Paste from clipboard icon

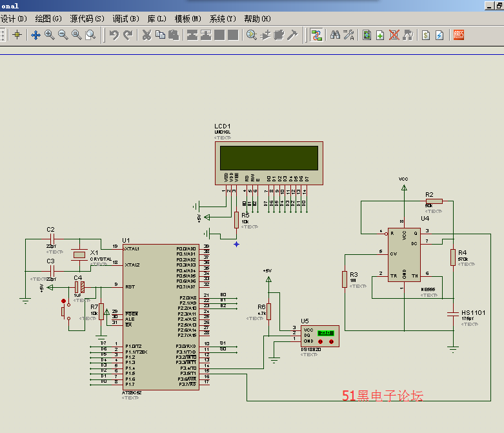[174, 35]
